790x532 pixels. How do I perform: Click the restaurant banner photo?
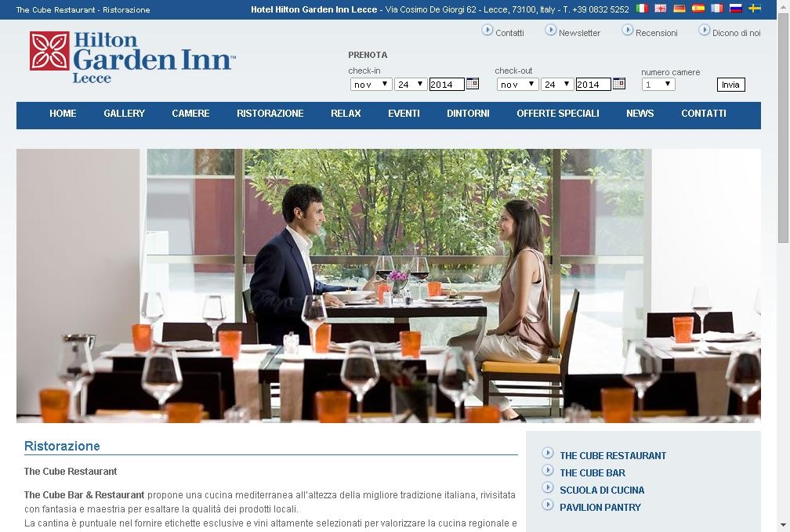coord(389,286)
